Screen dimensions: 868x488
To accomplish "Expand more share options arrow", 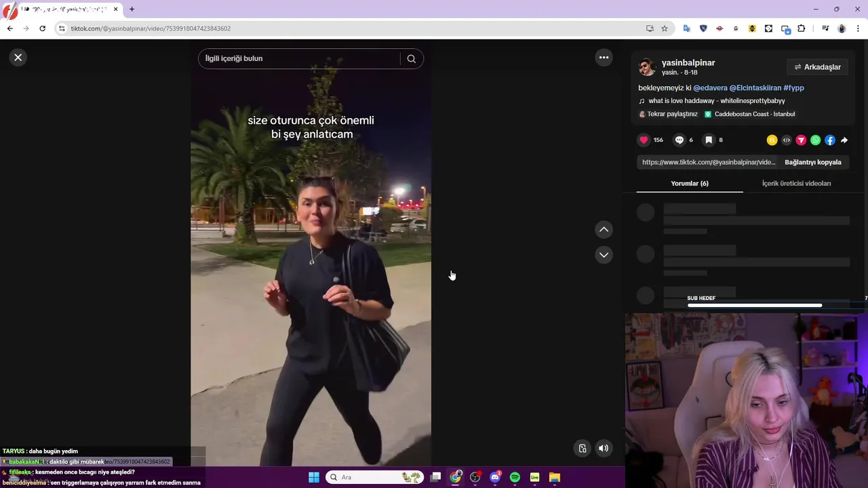I will [844, 140].
